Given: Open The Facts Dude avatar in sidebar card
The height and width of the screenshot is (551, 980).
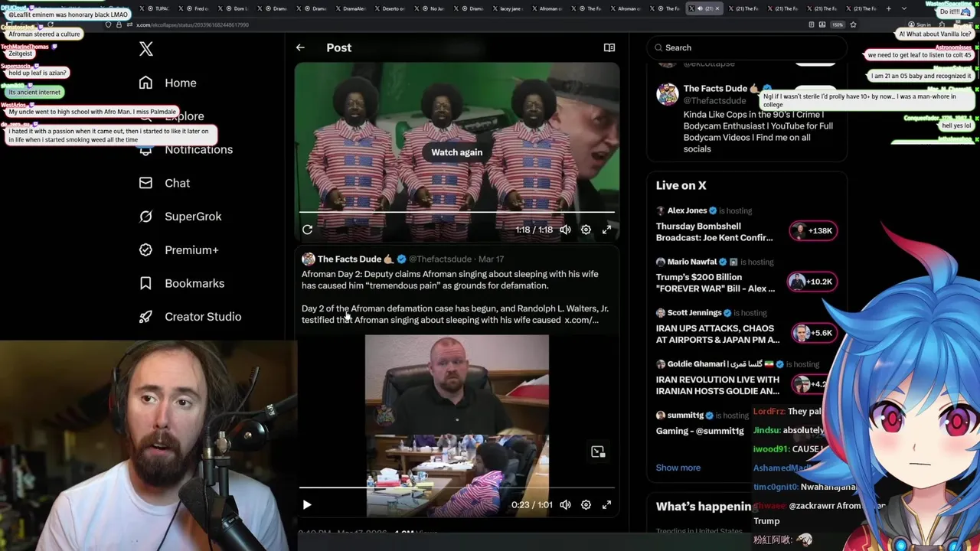Looking at the screenshot, I should 668,94.
